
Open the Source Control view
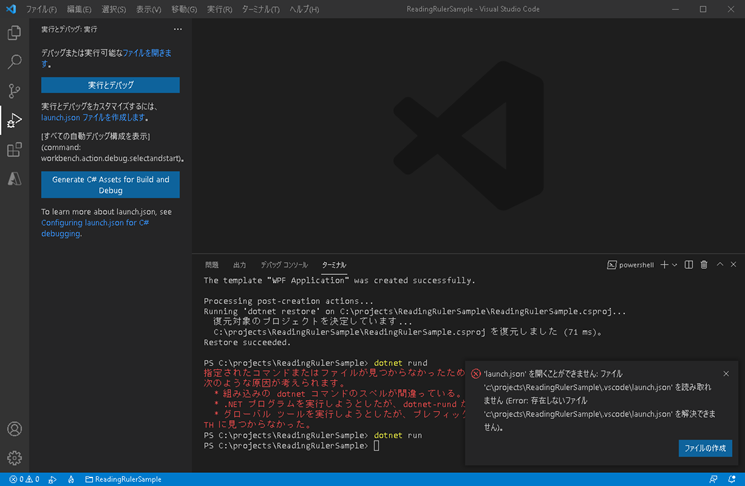click(x=14, y=91)
